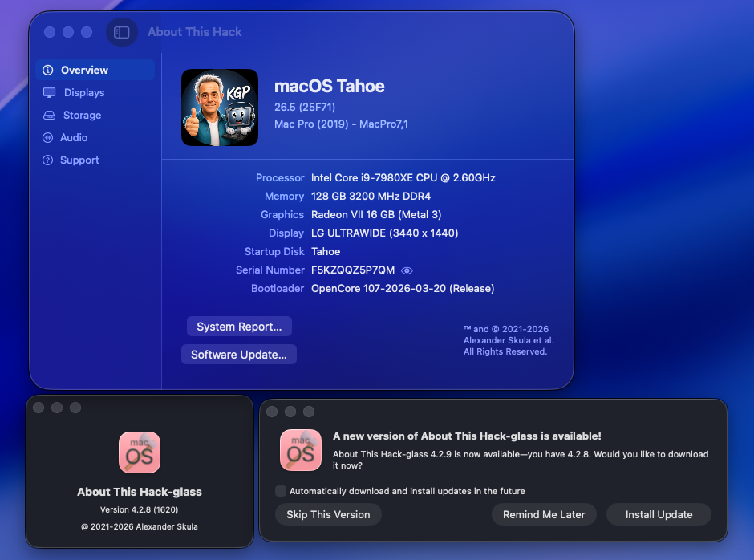Click the copyright Alexander Skula text

(509, 340)
